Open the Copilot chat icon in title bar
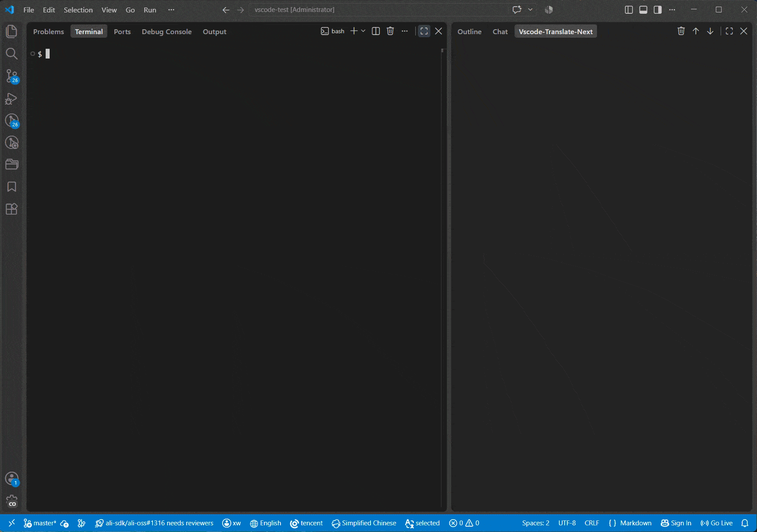Viewport: 757px width, 532px height. pyautogui.click(x=517, y=10)
